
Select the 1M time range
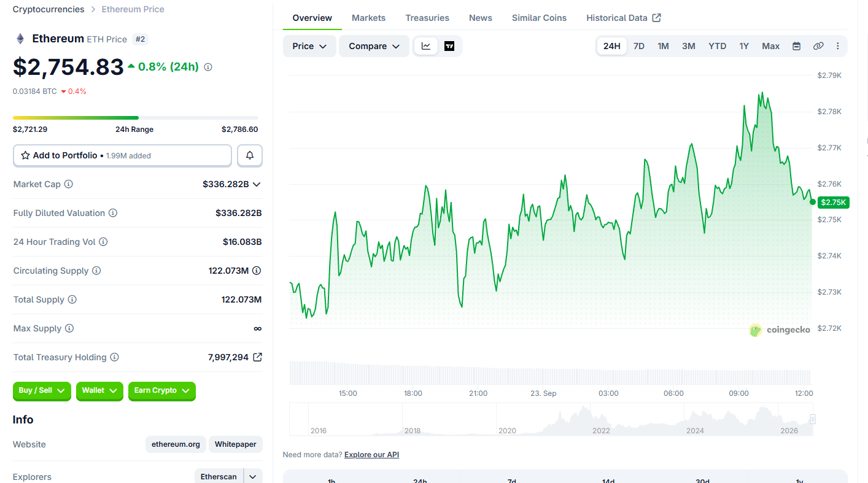tap(664, 46)
